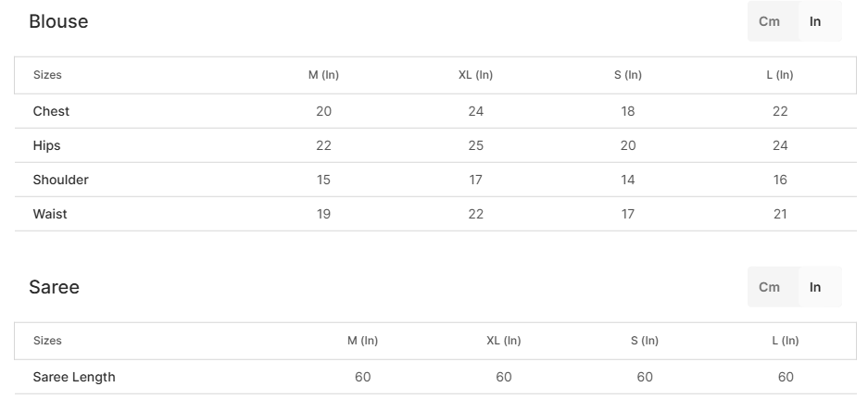Image resolution: width=868 pixels, height=412 pixels.
Task: Click the Blouse M (In) column header
Action: [323, 75]
